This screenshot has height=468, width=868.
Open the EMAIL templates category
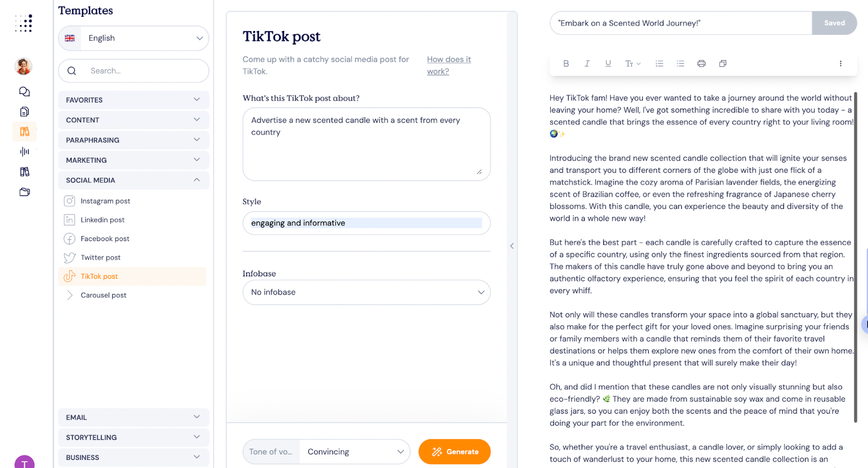(133, 417)
